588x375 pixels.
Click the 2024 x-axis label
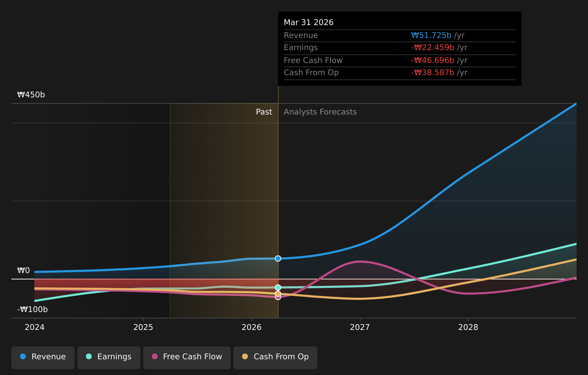(x=35, y=327)
